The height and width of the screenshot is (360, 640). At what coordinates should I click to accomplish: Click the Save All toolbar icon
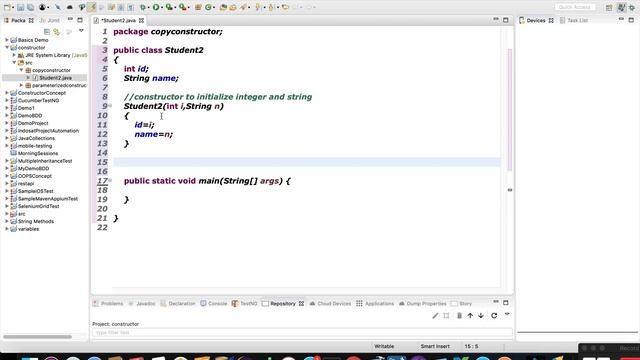click(30, 7)
